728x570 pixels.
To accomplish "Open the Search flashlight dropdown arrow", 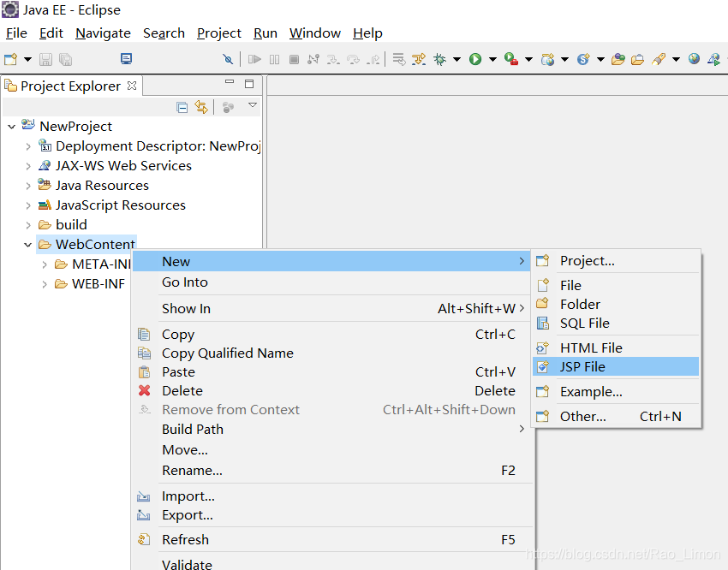I will point(676,59).
